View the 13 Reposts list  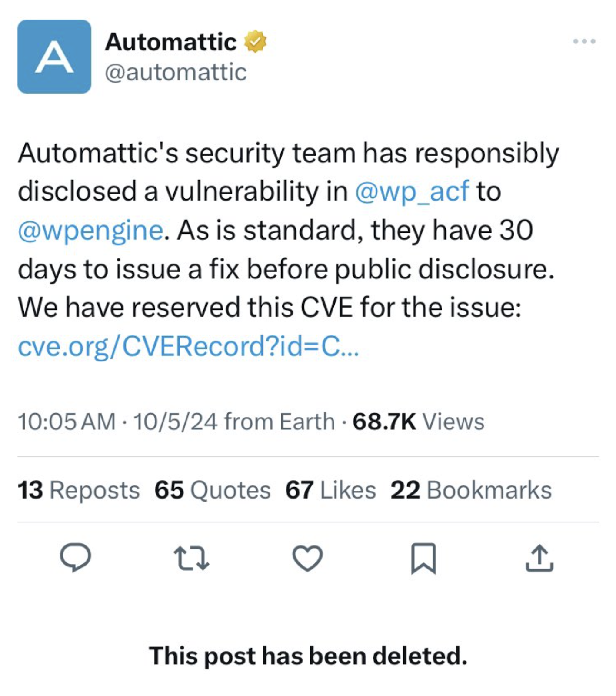coord(79,490)
